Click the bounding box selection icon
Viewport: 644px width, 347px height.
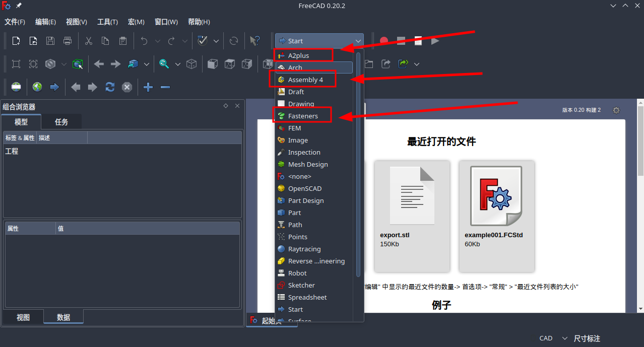77,64
